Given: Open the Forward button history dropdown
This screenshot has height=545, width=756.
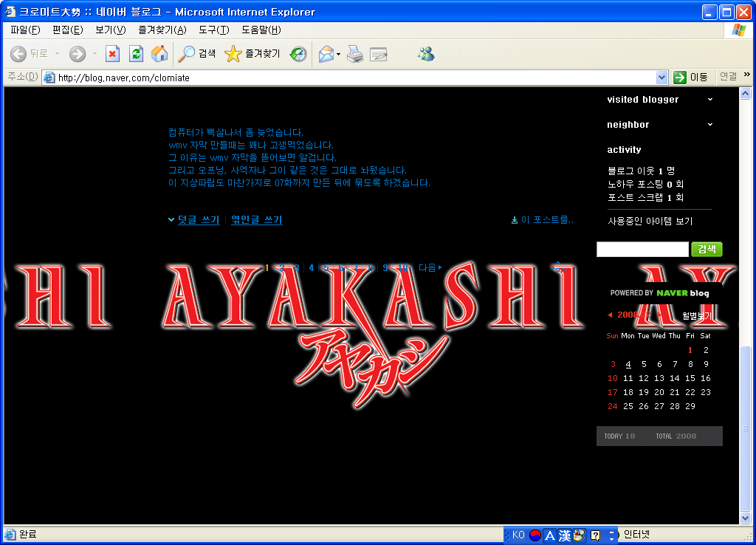Looking at the screenshot, I should pos(94,53).
